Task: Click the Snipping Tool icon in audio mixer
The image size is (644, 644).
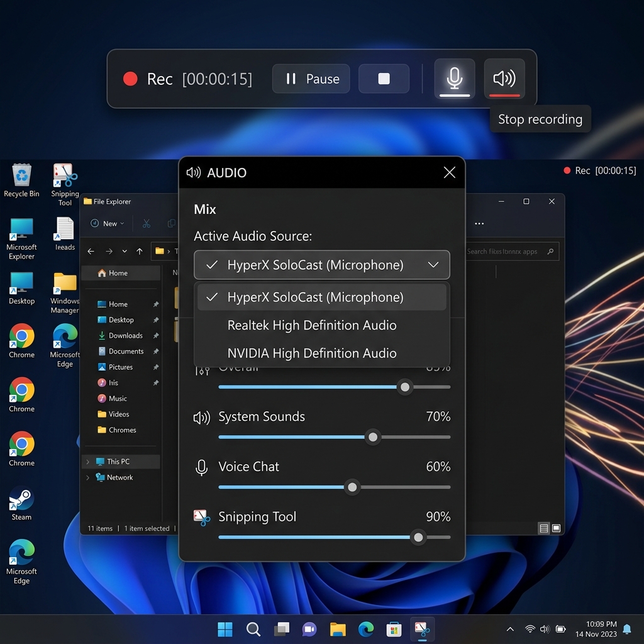Action: [x=202, y=518]
